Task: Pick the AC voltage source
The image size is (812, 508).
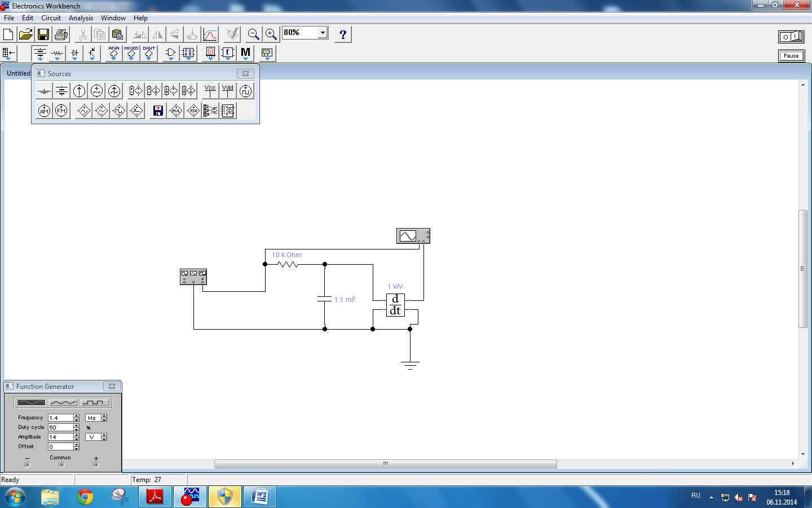Action: [x=96, y=91]
